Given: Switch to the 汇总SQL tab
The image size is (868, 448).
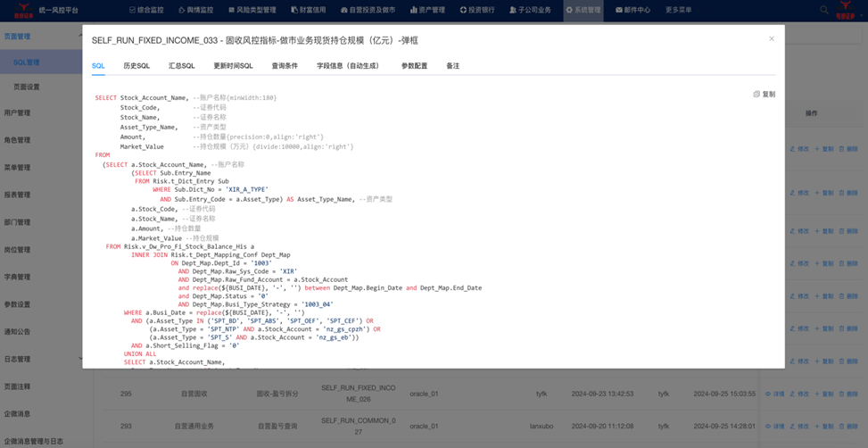Looking at the screenshot, I should click(182, 65).
